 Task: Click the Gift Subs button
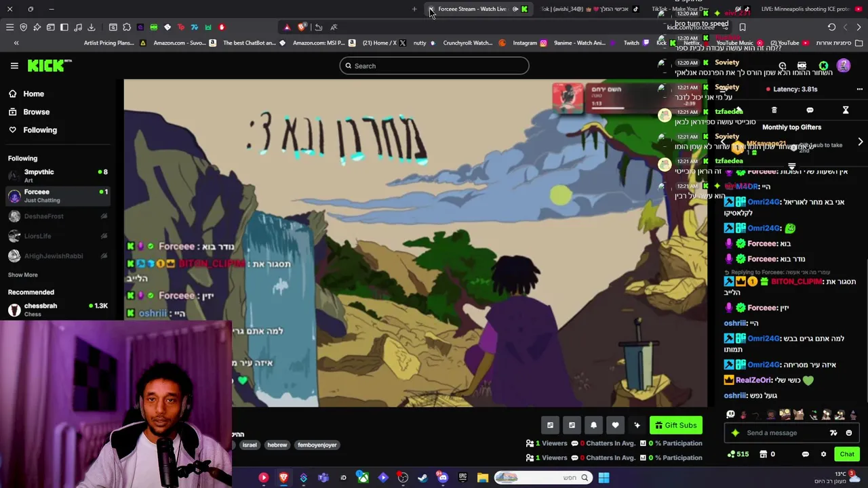[676, 425]
